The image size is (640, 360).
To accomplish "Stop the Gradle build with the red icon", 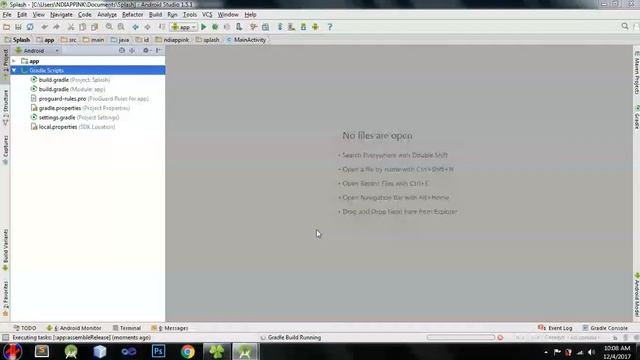I will (x=500, y=338).
